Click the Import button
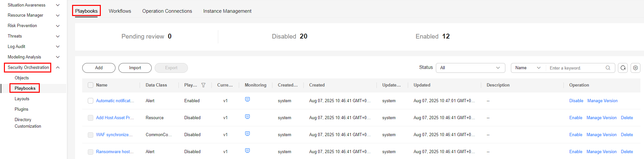 tap(135, 68)
